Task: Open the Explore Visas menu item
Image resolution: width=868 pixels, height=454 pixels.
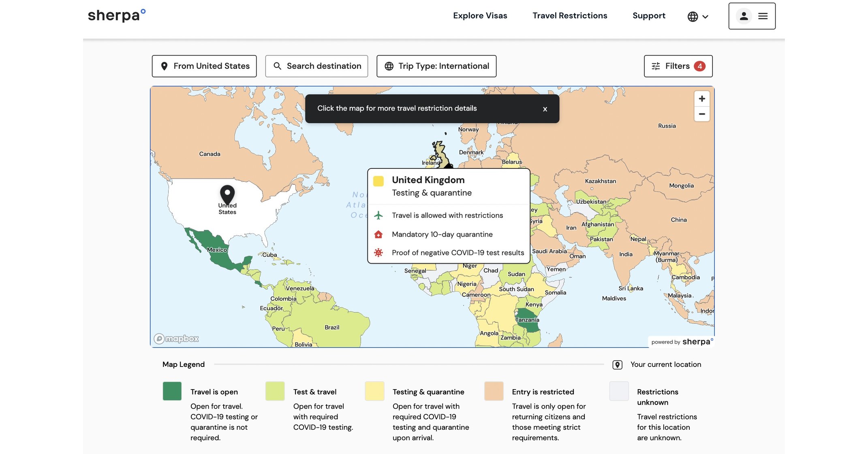Action: (480, 16)
